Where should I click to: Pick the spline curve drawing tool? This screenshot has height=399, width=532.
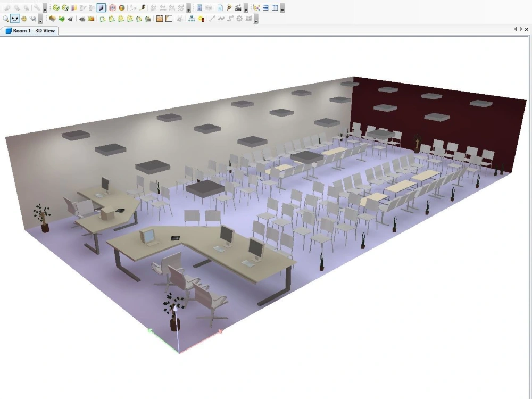point(231,19)
